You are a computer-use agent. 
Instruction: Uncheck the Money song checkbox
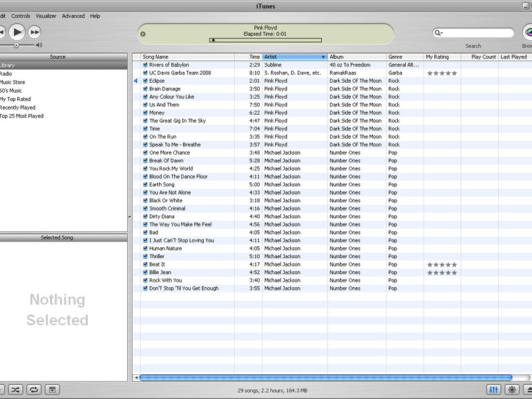(x=145, y=113)
